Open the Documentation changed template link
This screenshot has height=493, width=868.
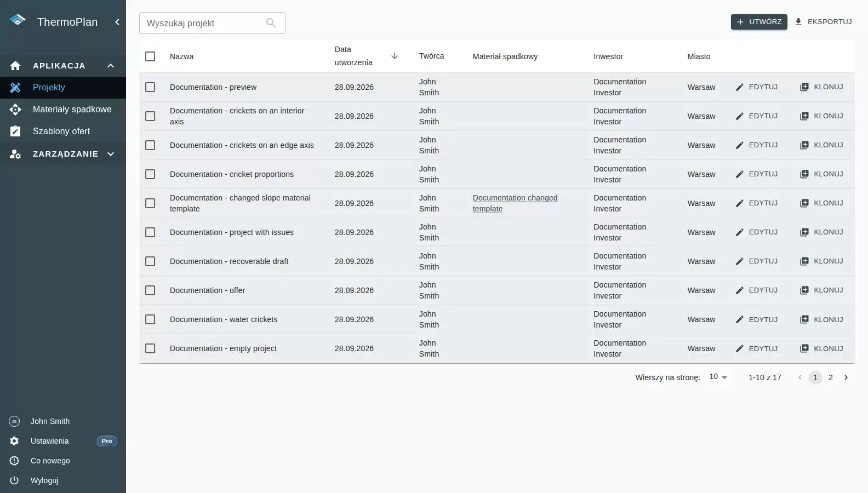point(515,203)
